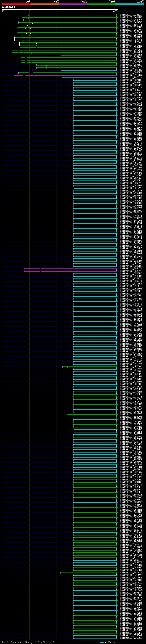146x644 pixels.
Task: Click label UniRef100_Q6ZI53
Action: (131, 65)
